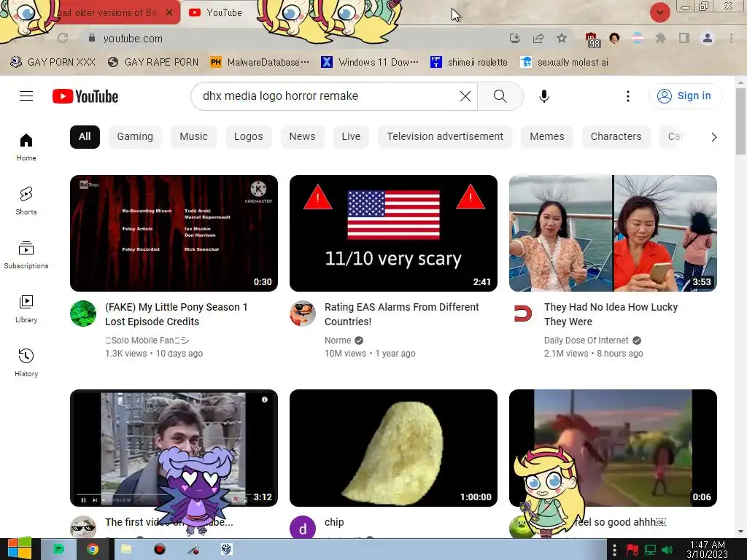
Task: Go to Home in YouTube sidebar
Action: [26, 147]
